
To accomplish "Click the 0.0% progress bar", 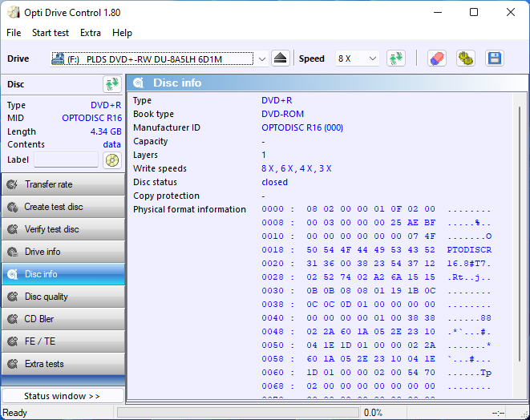I will pos(238,412).
